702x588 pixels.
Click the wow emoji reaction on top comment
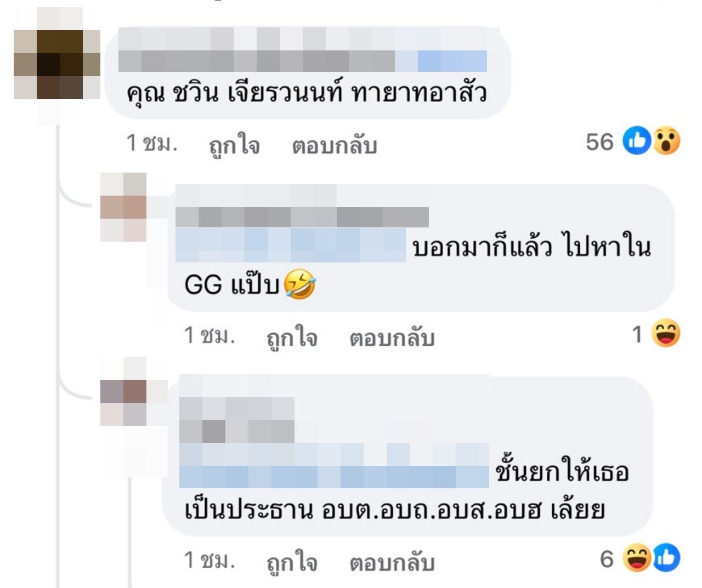click(666, 141)
